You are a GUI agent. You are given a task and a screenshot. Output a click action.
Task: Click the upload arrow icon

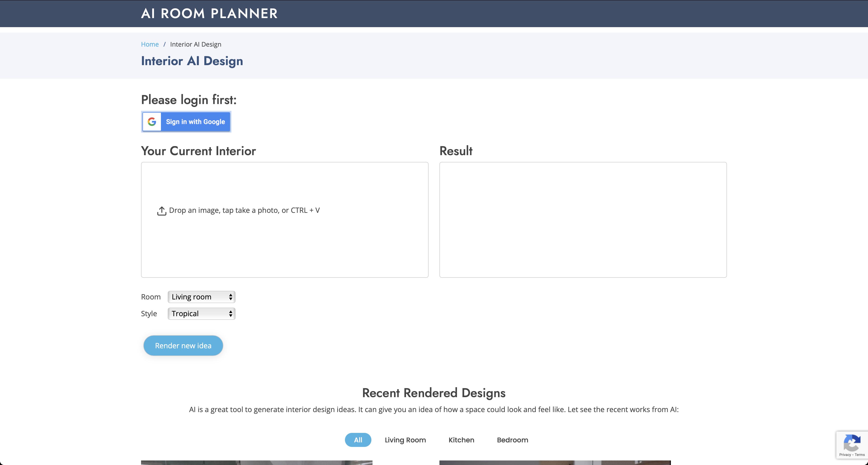coord(162,211)
